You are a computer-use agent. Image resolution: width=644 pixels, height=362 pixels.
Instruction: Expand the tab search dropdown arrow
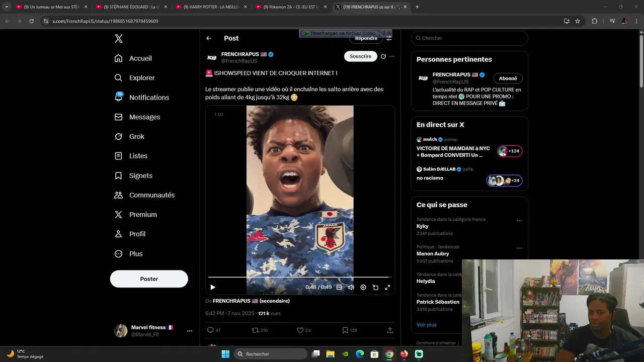coord(7,7)
